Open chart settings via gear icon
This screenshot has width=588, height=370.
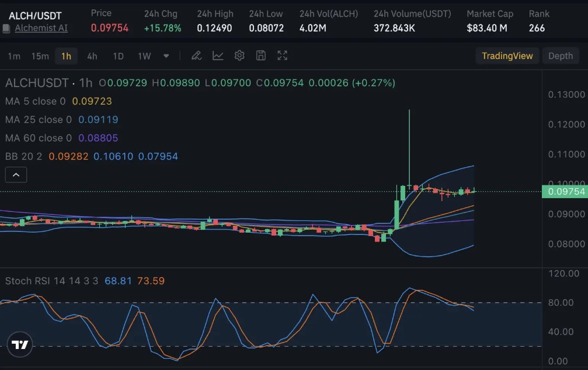pos(239,56)
